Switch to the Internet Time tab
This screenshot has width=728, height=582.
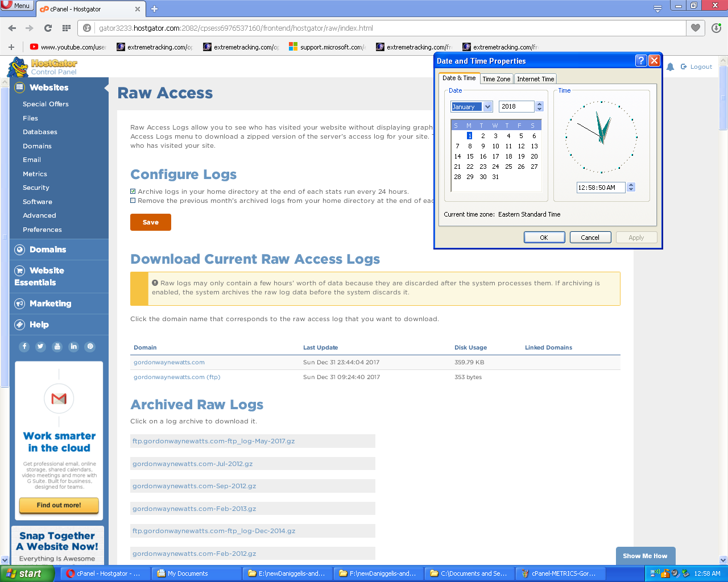coord(535,79)
